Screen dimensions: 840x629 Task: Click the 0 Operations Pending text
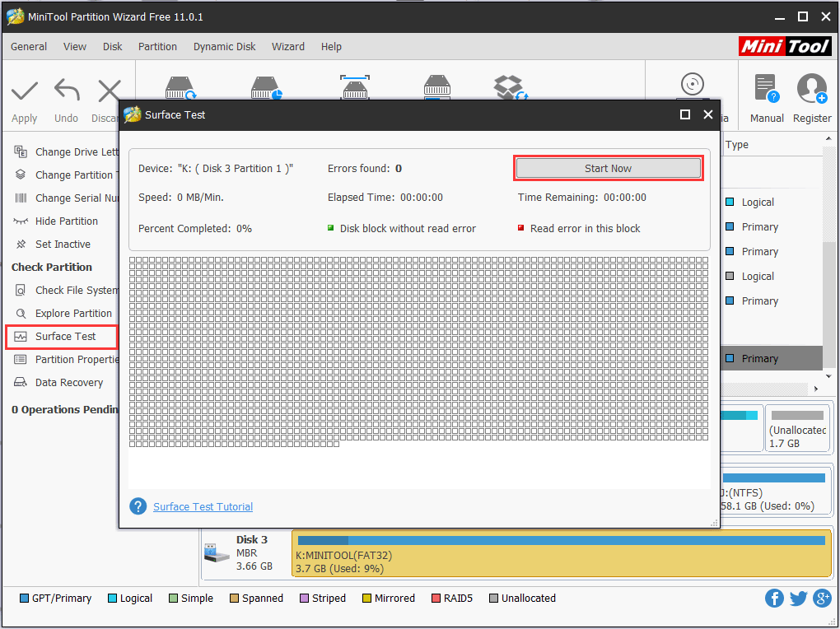tap(65, 410)
